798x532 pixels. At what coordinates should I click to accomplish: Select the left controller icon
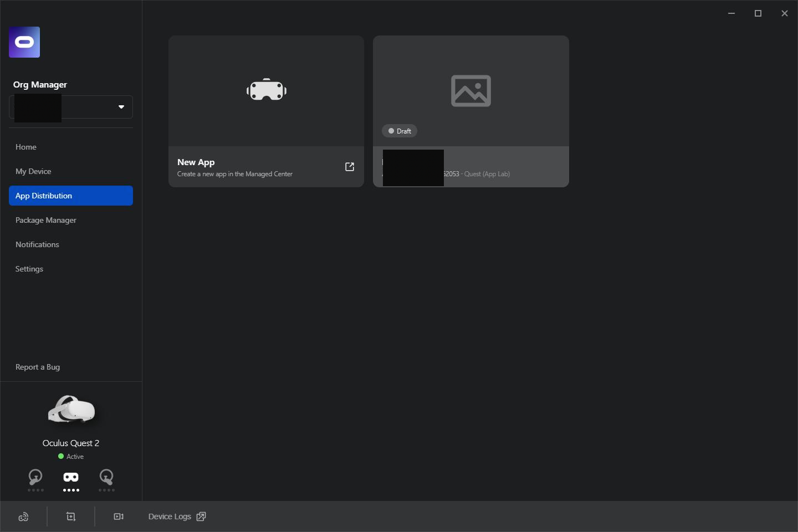[35, 477]
